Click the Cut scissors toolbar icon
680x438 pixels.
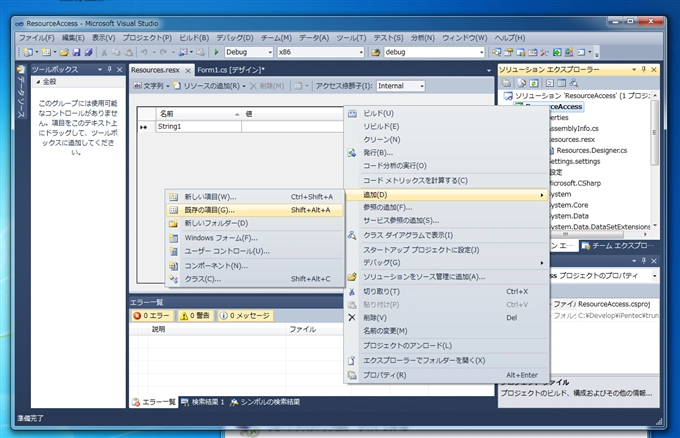[104, 52]
